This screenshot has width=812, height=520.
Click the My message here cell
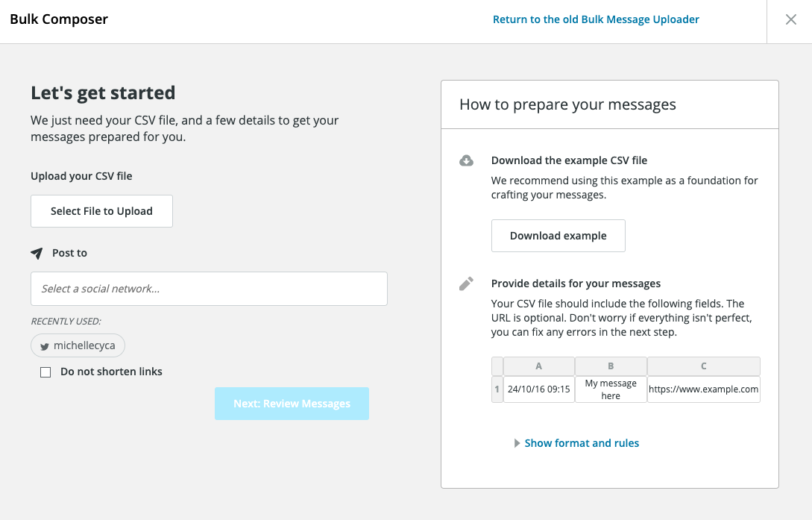pyautogui.click(x=611, y=389)
